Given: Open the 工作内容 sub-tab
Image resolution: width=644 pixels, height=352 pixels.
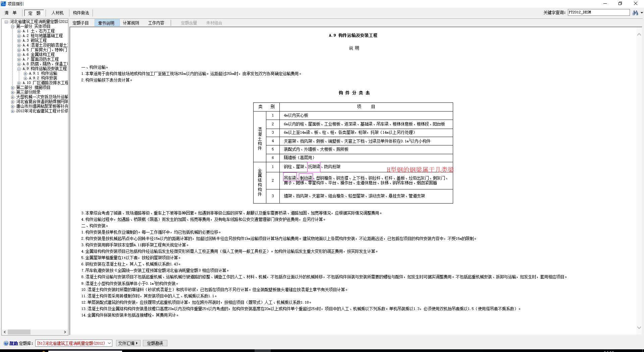Looking at the screenshot, I should pyautogui.click(x=156, y=23).
